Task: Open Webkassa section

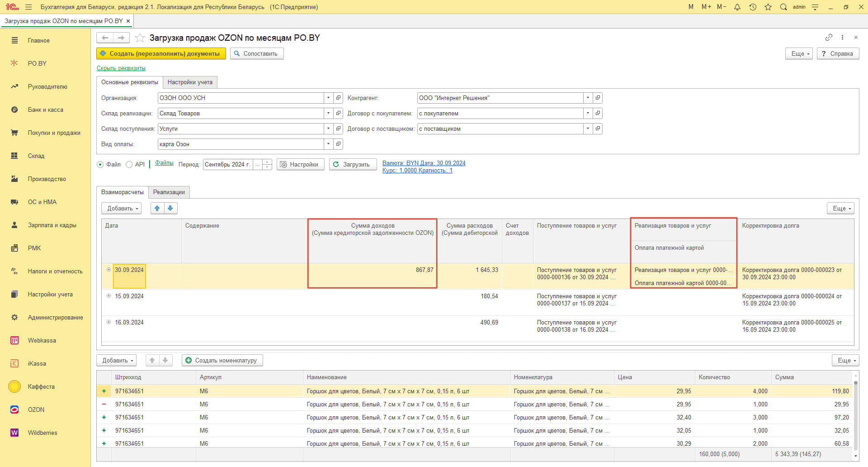Action: point(42,340)
